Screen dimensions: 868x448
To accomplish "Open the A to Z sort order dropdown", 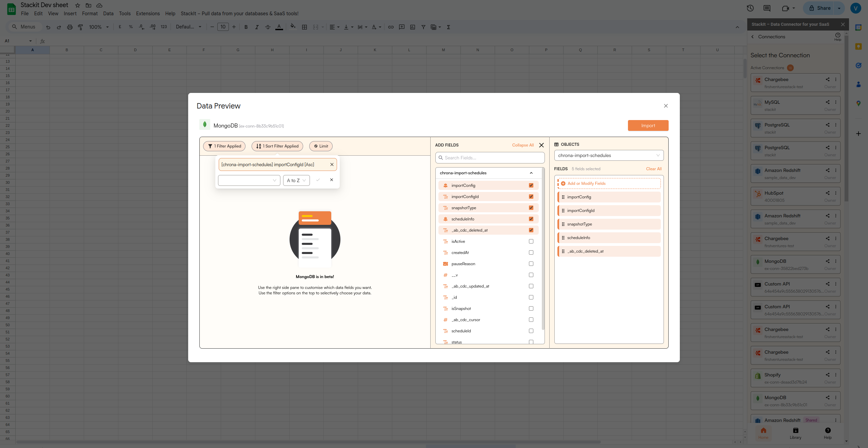I will click(x=296, y=180).
